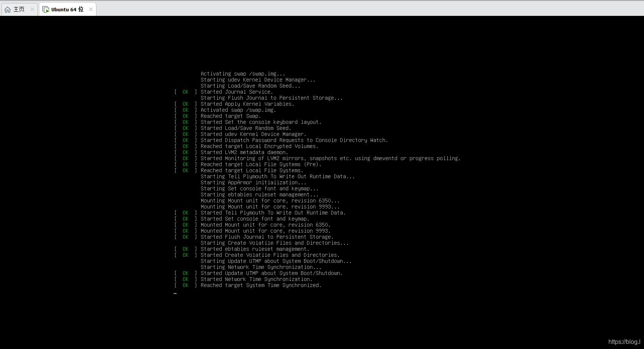Viewport: 644px width, 349px height.
Task: Select the Ubuntu 64 位 tab
Action: tap(68, 9)
